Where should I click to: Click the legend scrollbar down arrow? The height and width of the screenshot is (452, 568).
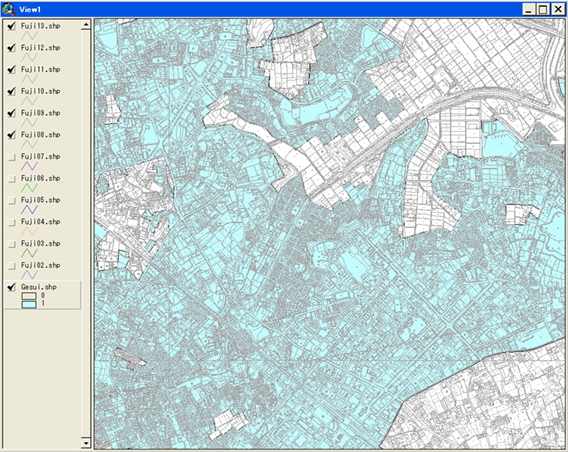86,443
